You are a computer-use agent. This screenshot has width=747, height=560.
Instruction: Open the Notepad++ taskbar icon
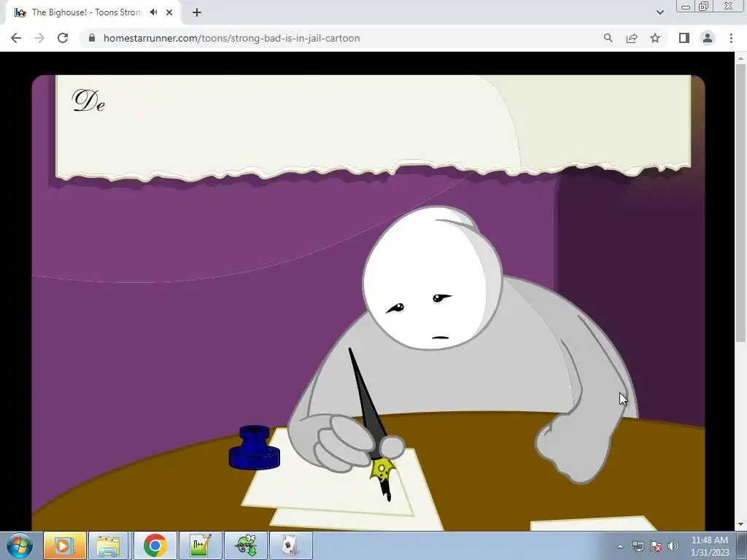pos(201,545)
